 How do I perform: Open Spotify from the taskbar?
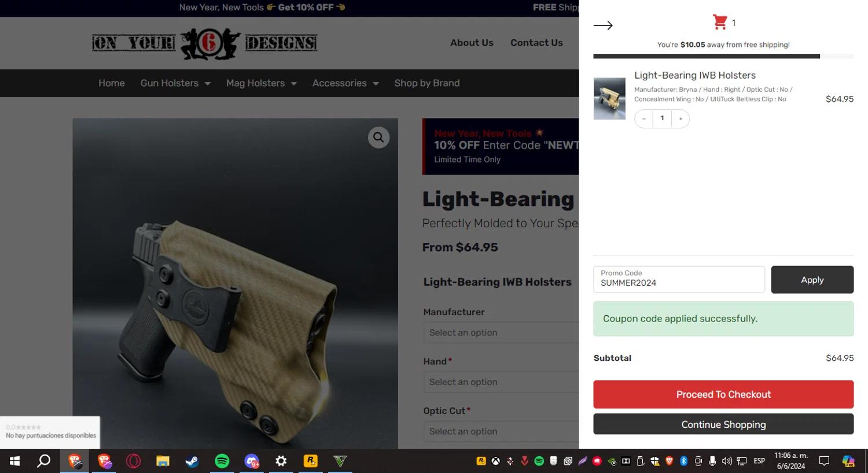point(222,461)
